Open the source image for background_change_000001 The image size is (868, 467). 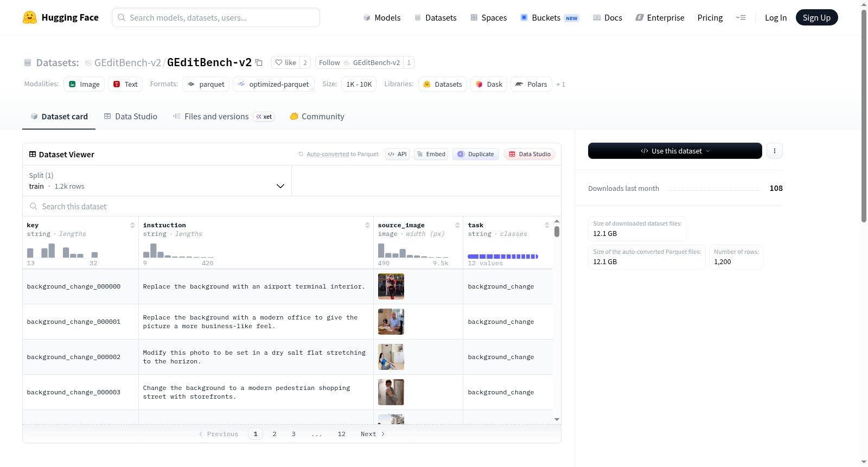tap(391, 322)
